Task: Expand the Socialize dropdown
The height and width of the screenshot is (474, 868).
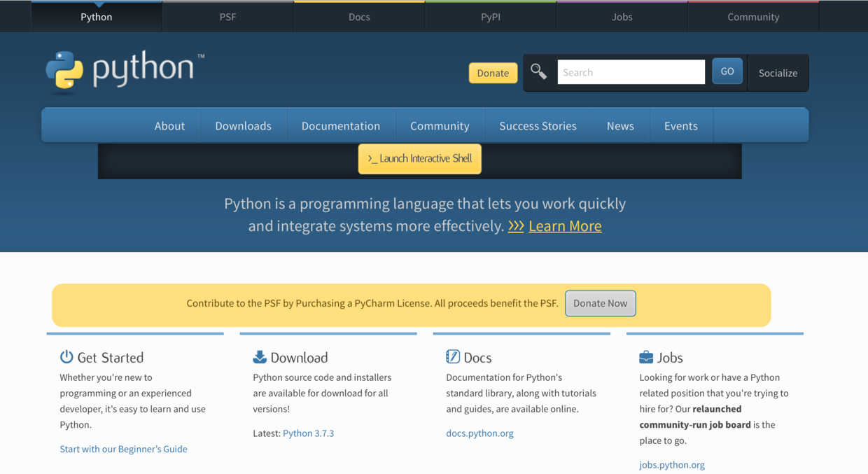Action: coord(778,73)
